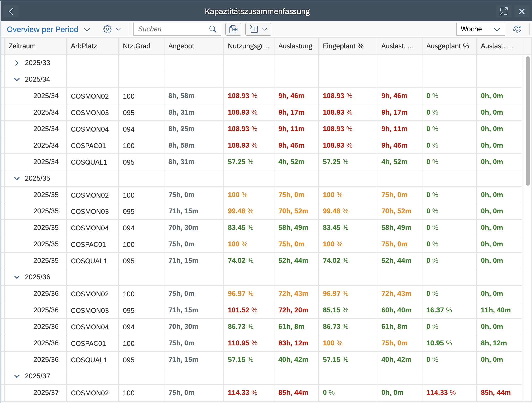Click the Auslastung column header
532x403 pixels.
(x=295, y=46)
